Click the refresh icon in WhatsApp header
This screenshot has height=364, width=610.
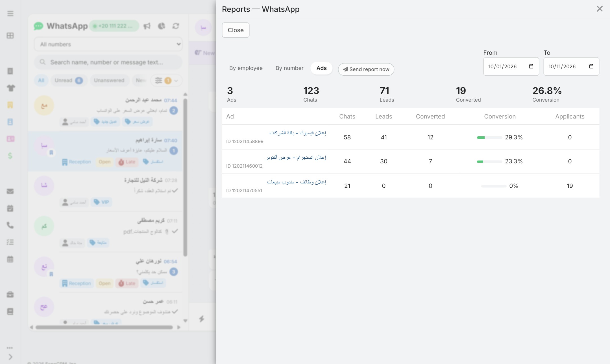(176, 26)
